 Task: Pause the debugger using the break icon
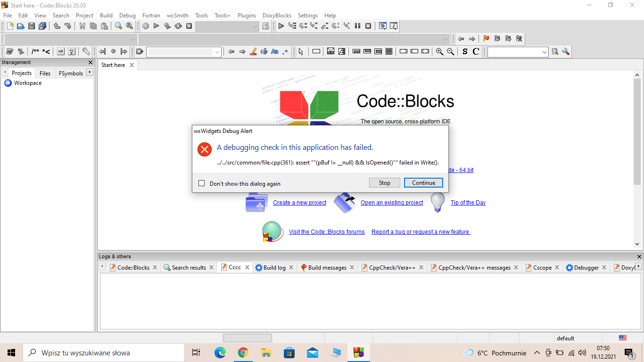[x=358, y=26]
